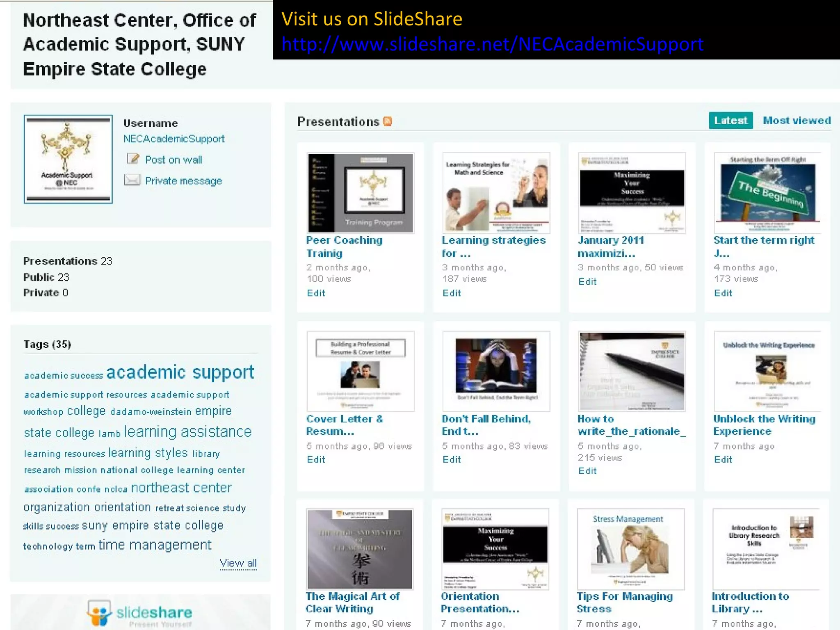840x630 pixels.
Task: Open the Introduction to Library thumbnail
Action: [x=767, y=549]
